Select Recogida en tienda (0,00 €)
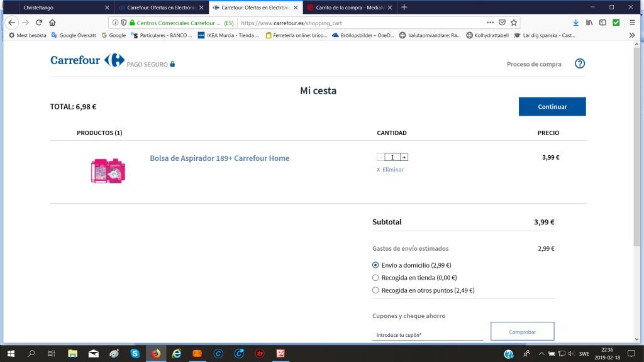Screen dimensions: 644x362 [x=375, y=278]
